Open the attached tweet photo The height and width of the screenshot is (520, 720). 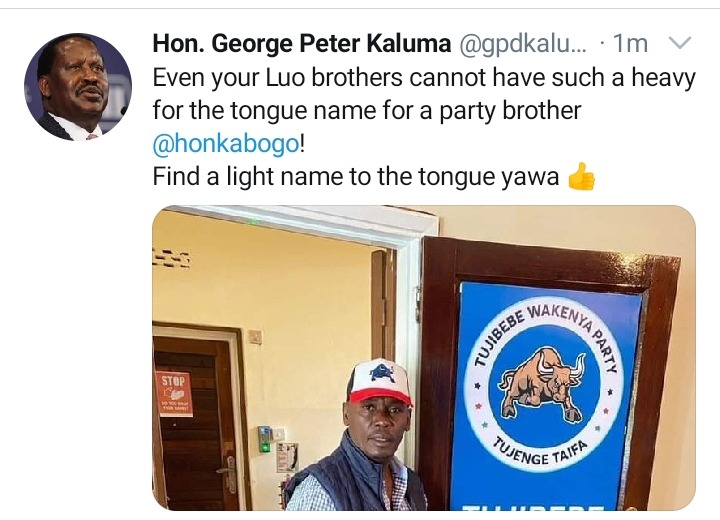point(424,358)
